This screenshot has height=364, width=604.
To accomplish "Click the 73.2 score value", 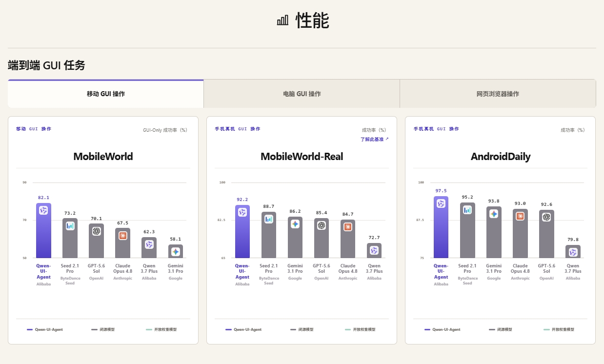I will tap(70, 213).
